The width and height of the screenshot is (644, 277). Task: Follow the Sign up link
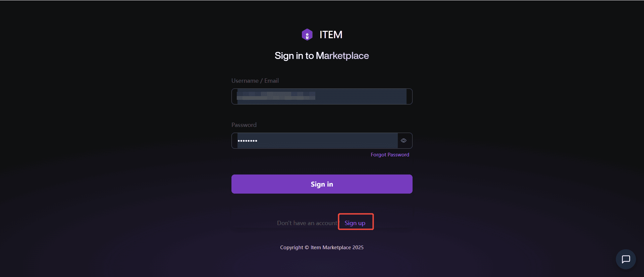pyautogui.click(x=355, y=223)
